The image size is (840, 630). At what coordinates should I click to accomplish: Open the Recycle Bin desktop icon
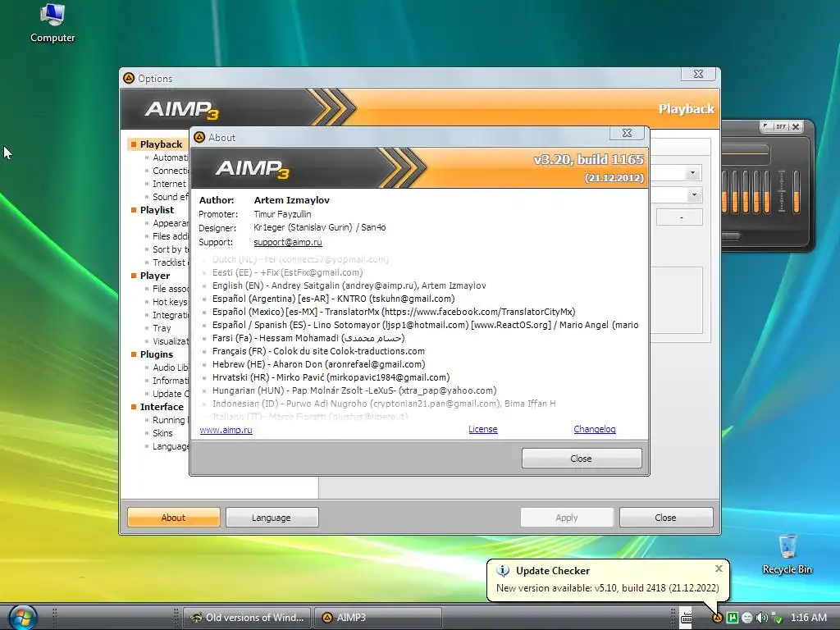tap(787, 555)
